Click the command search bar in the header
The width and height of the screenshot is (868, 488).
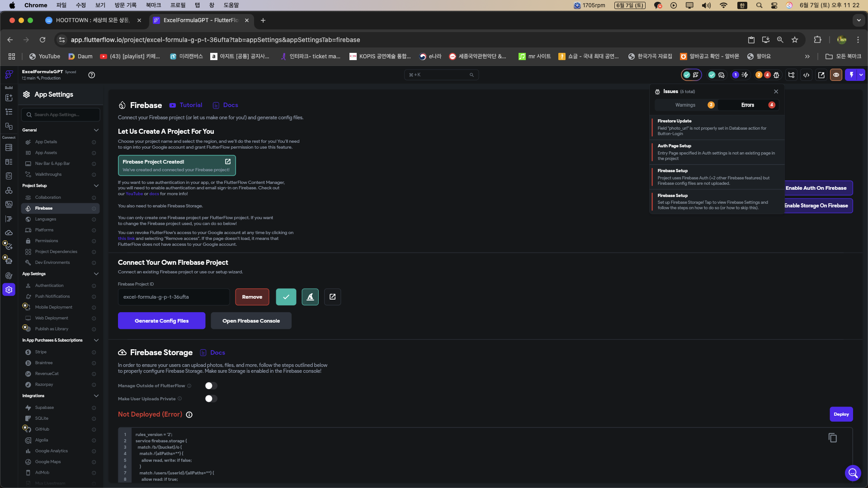(441, 75)
